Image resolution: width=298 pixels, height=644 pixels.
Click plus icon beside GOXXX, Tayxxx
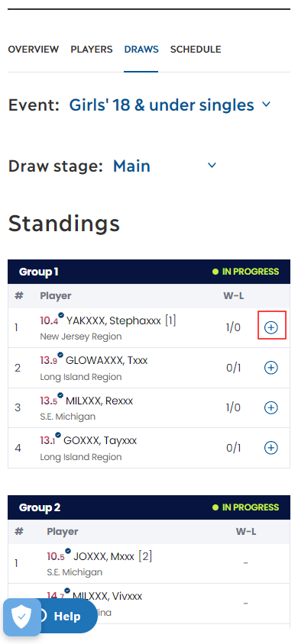coord(270,447)
